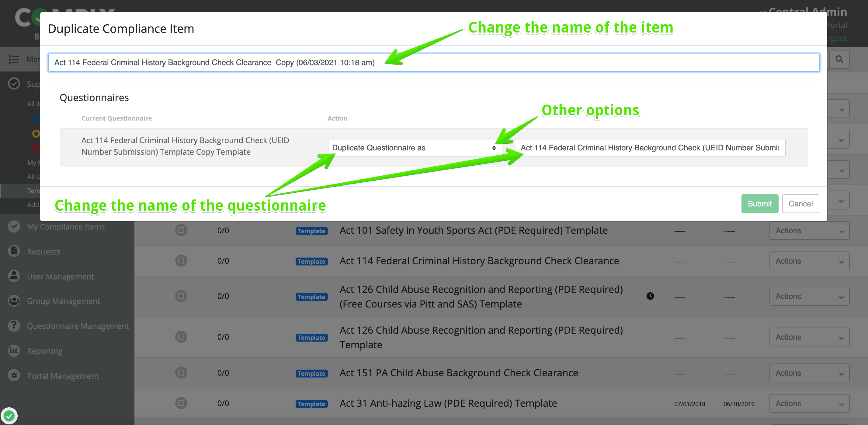Open My Compliance Items menu
Image resolution: width=868 pixels, height=425 pixels.
66,227
